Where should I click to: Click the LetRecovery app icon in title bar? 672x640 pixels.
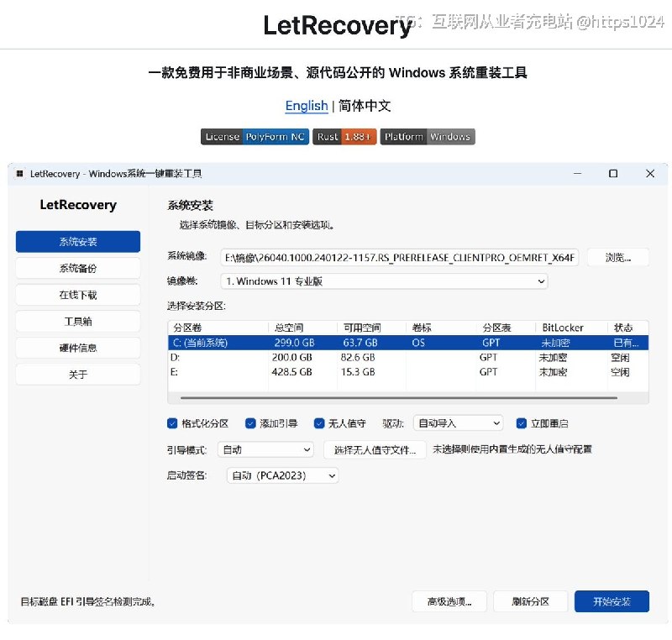pos(19,174)
